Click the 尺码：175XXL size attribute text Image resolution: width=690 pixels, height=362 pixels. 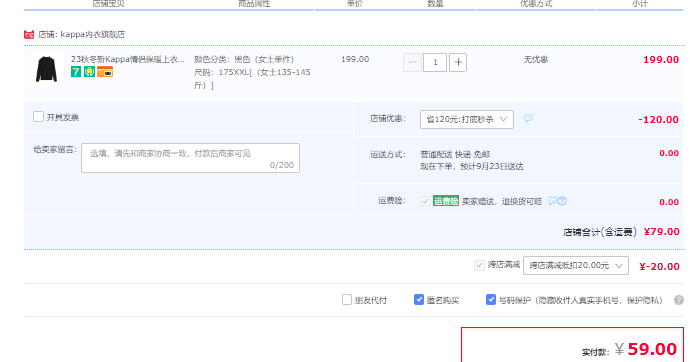(253, 79)
